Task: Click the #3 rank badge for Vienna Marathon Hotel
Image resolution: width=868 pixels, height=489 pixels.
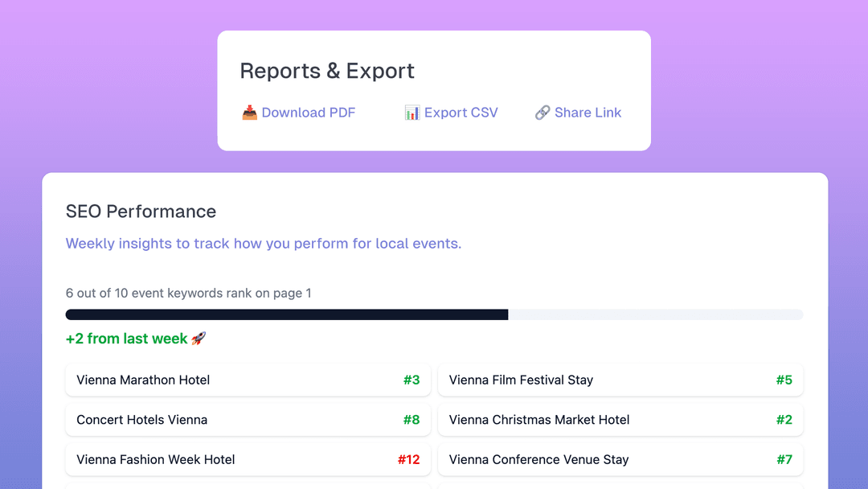Action: click(x=412, y=380)
